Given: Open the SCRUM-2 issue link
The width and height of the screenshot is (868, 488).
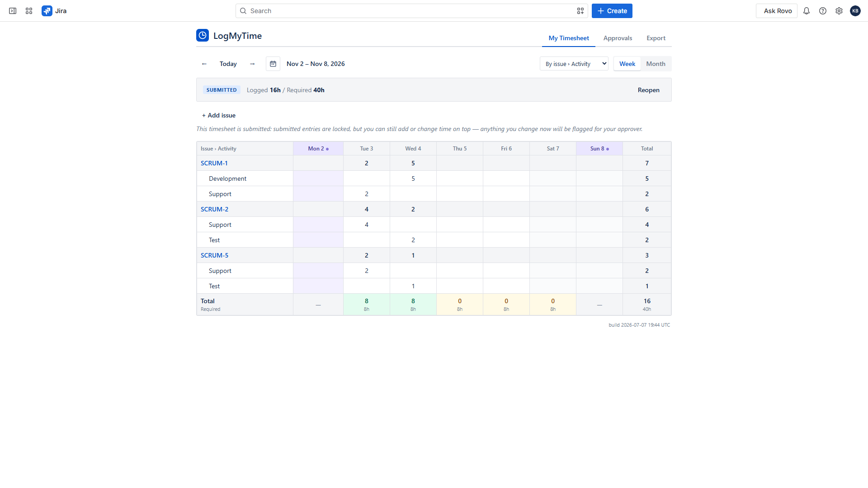Looking at the screenshot, I should (214, 209).
